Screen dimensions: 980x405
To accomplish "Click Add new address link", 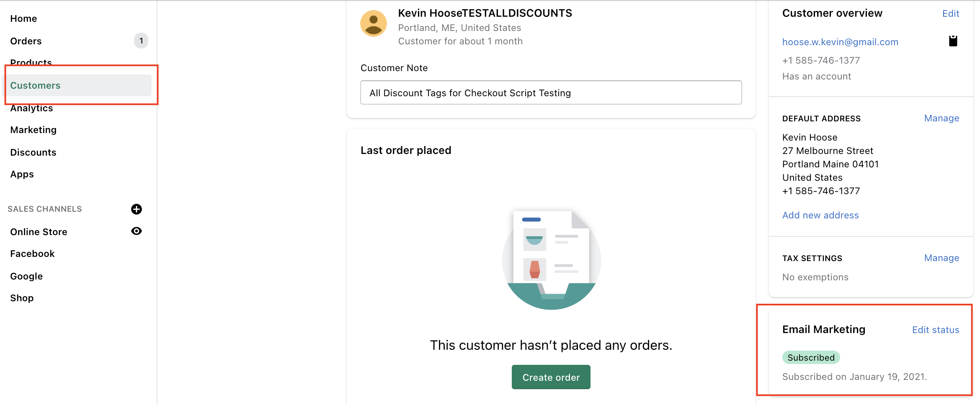I will [820, 215].
